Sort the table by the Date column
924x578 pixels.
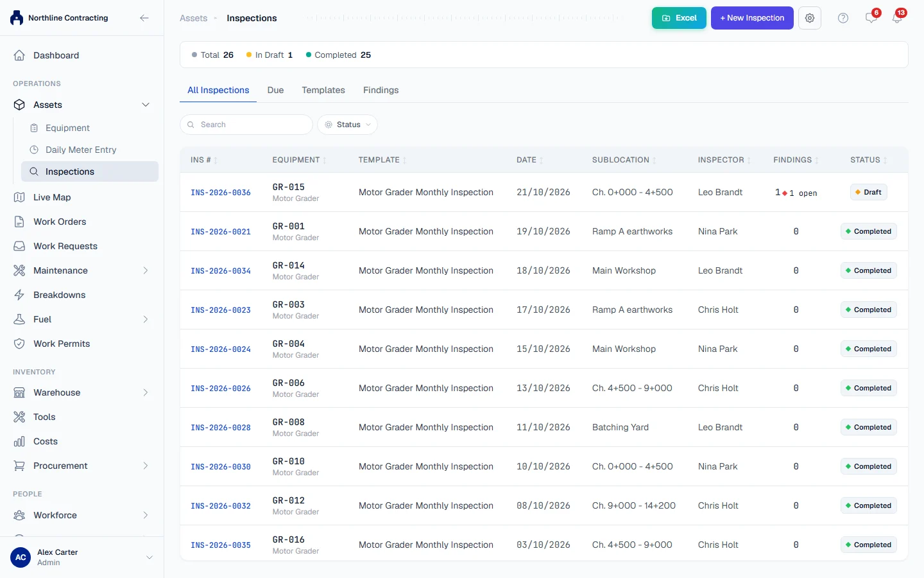coord(530,160)
